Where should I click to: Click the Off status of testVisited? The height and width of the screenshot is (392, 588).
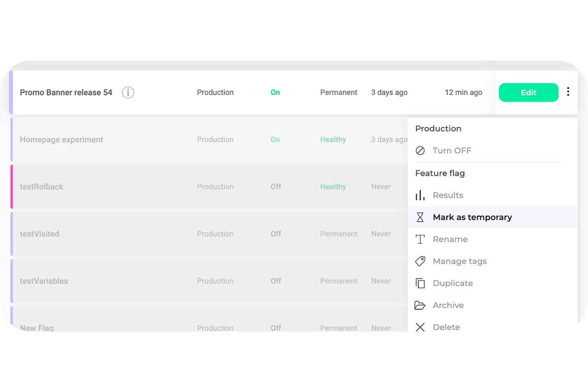click(276, 234)
